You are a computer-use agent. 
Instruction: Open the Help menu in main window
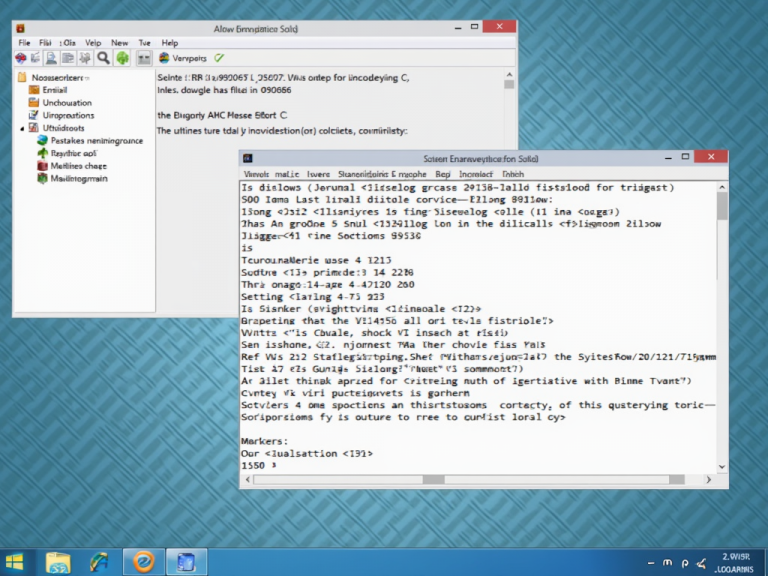click(x=170, y=43)
